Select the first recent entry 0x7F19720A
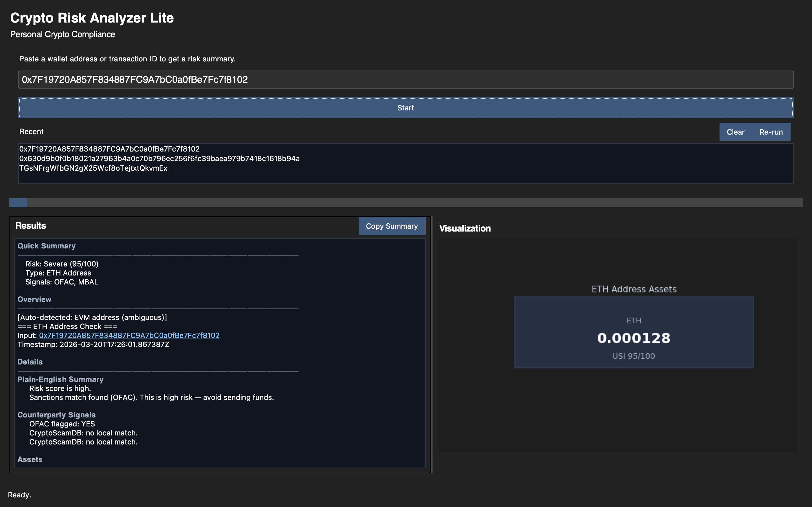 (109, 149)
